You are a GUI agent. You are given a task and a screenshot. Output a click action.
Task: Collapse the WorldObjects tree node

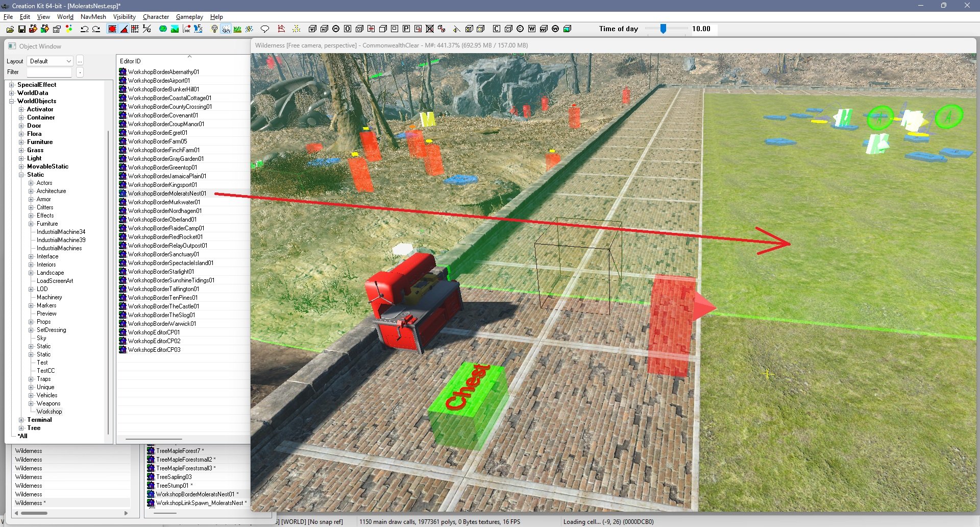coord(11,101)
